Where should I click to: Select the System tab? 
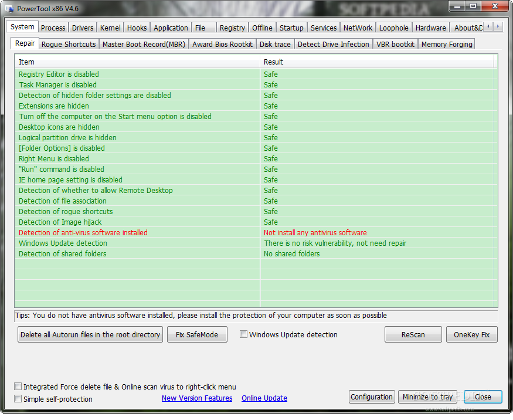(22, 27)
